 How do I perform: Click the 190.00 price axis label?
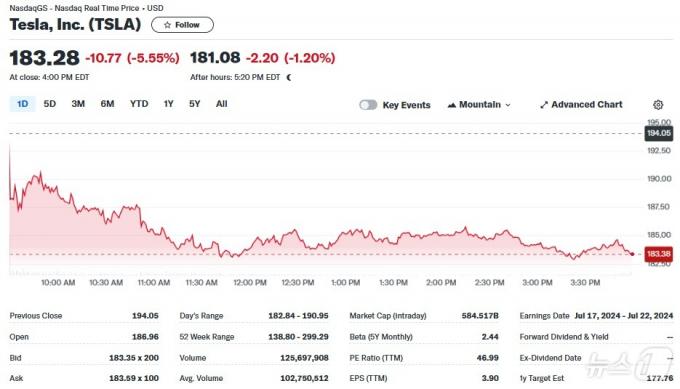click(659, 179)
